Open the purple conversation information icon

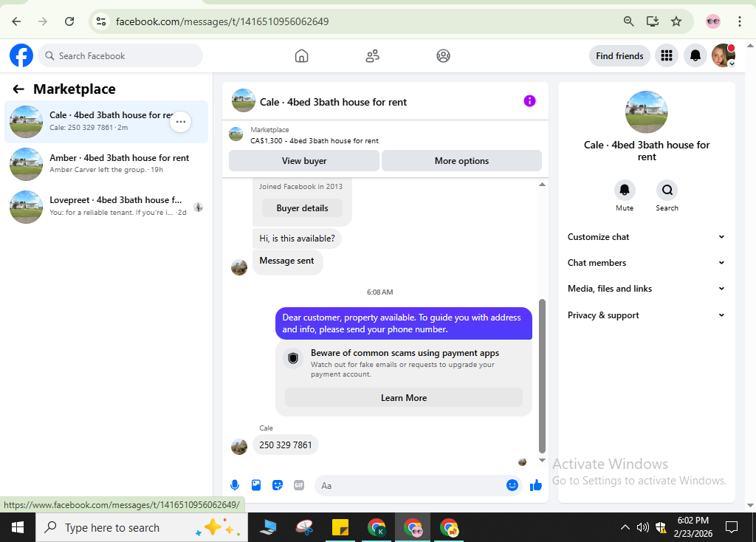pyautogui.click(x=529, y=100)
